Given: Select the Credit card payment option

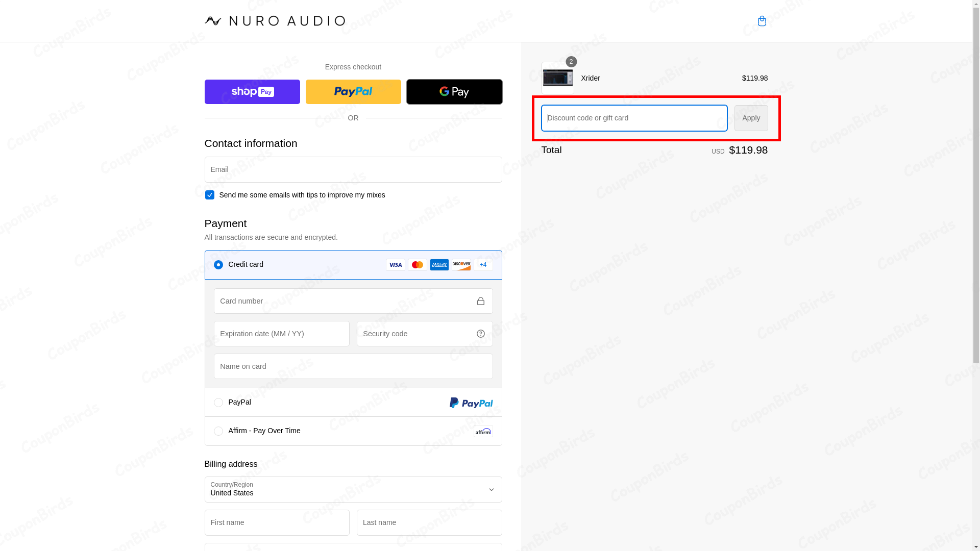Looking at the screenshot, I should click(x=218, y=264).
